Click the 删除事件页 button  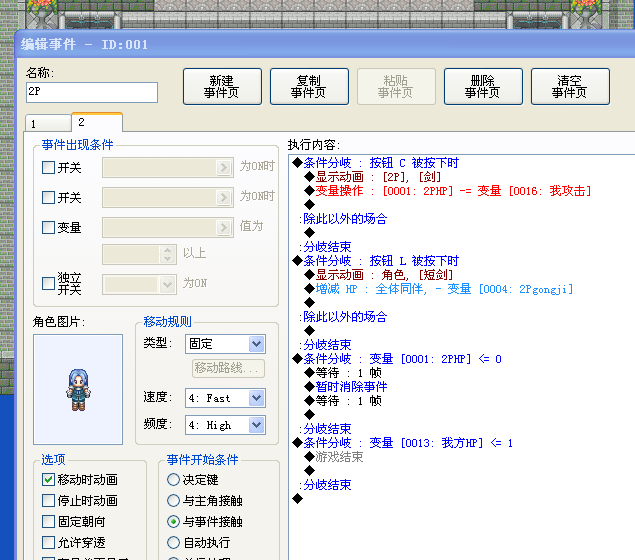pyautogui.click(x=483, y=86)
